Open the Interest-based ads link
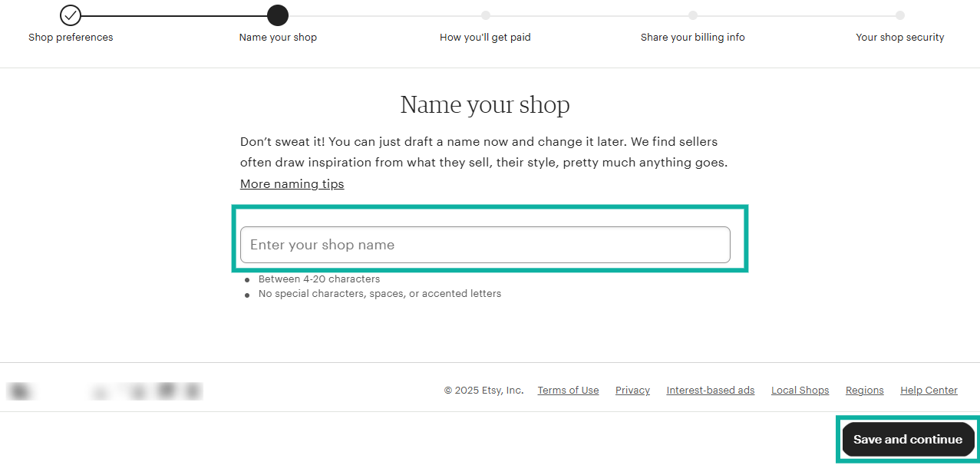The width and height of the screenshot is (980, 465). point(710,390)
